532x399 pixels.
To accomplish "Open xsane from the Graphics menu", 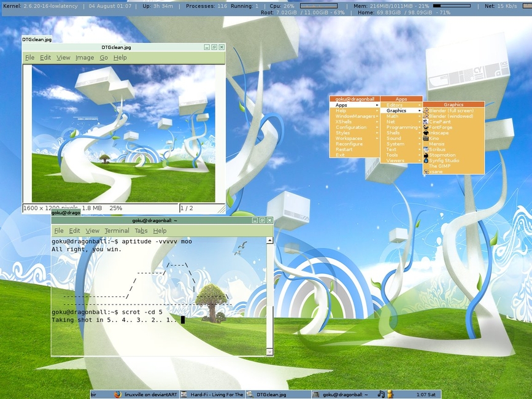I will (x=453, y=172).
